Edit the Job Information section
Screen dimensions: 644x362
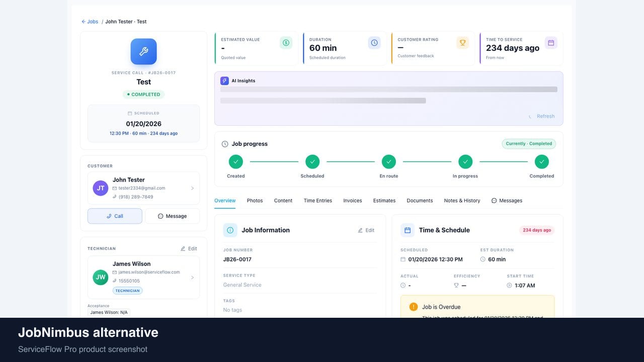(x=366, y=230)
